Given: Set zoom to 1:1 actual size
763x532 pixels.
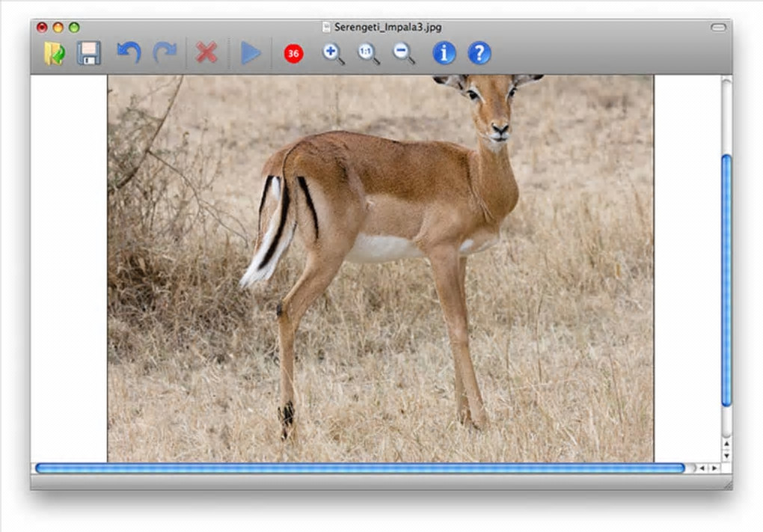Looking at the screenshot, I should pyautogui.click(x=368, y=54).
